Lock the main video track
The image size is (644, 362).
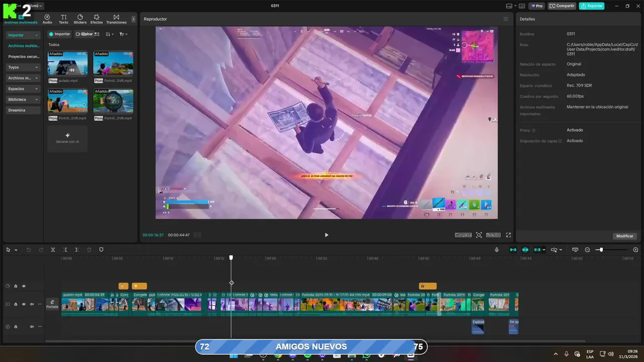pos(16,304)
